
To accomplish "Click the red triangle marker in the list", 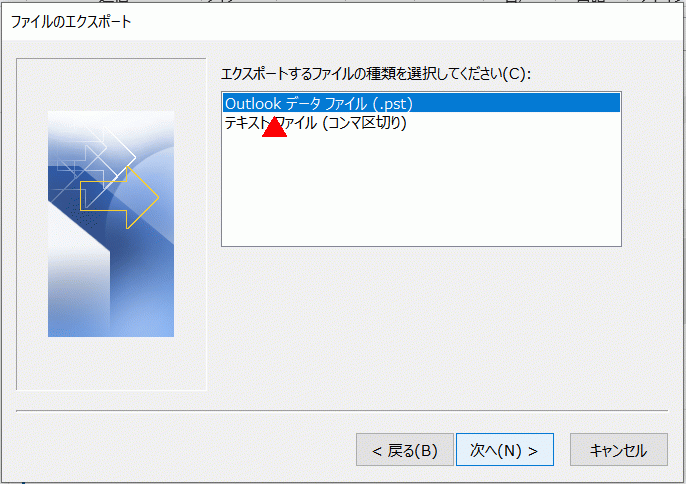I will 274,127.
